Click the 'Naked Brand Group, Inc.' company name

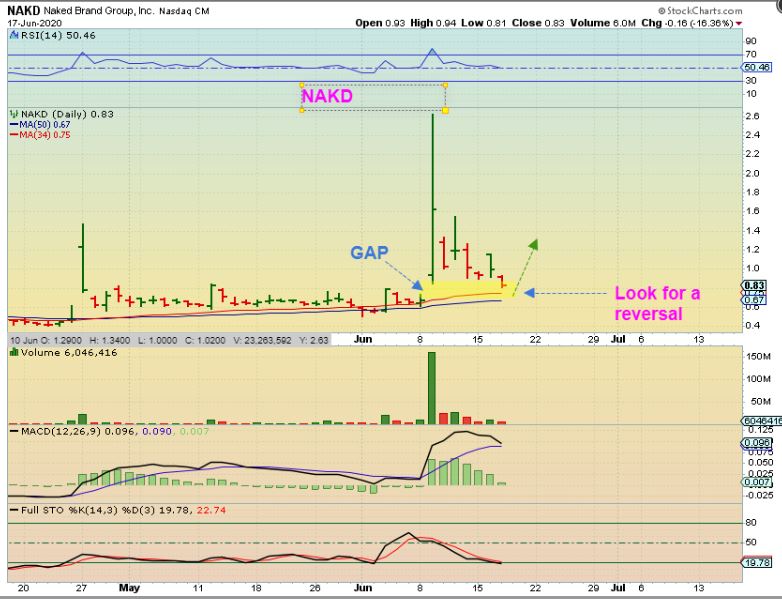tap(99, 11)
